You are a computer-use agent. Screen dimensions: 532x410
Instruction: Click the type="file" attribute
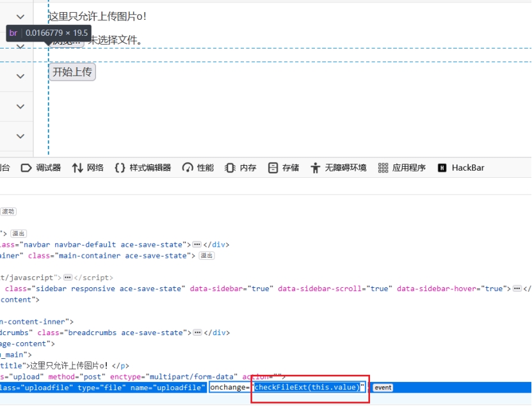[x=102, y=388]
